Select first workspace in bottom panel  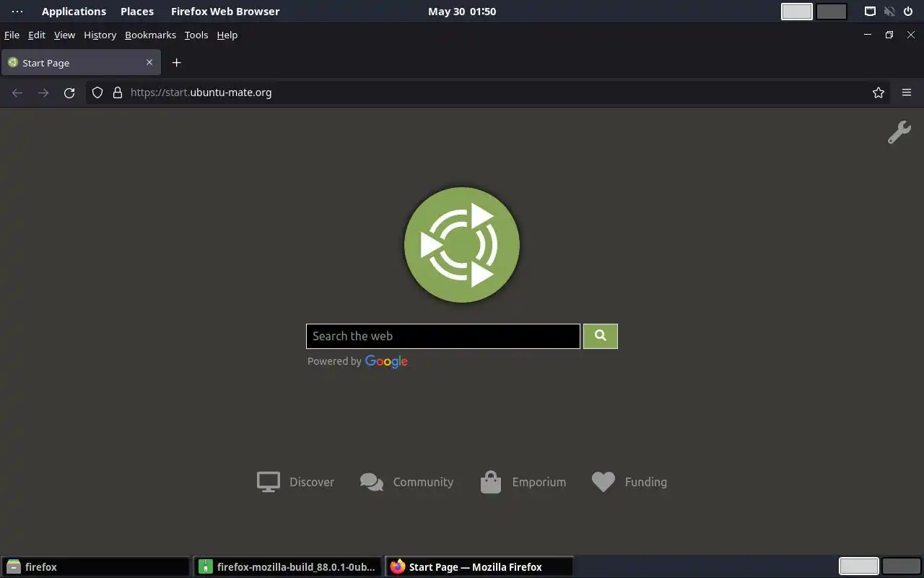[859, 566]
